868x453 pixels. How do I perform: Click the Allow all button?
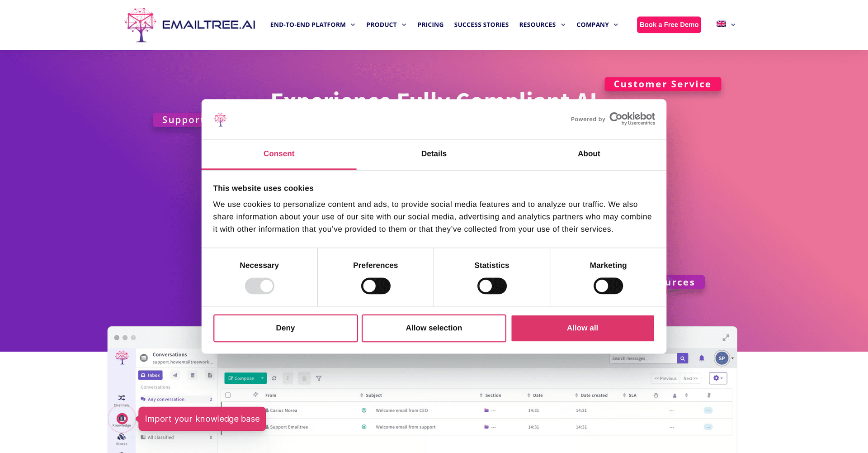click(x=583, y=328)
